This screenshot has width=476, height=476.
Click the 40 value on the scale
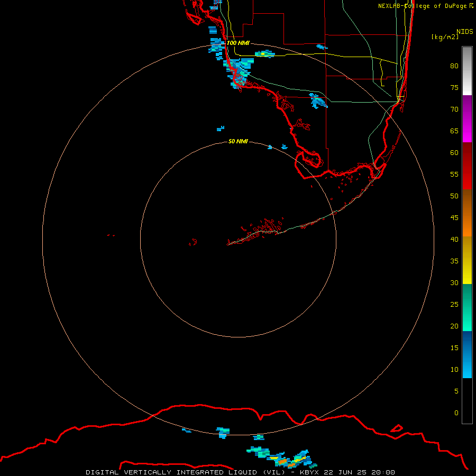tap(454, 239)
